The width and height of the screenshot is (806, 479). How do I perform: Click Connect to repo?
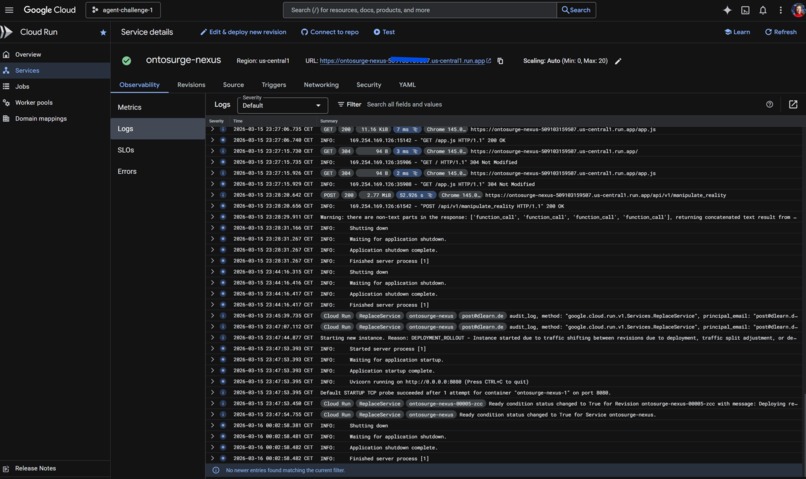click(x=329, y=32)
